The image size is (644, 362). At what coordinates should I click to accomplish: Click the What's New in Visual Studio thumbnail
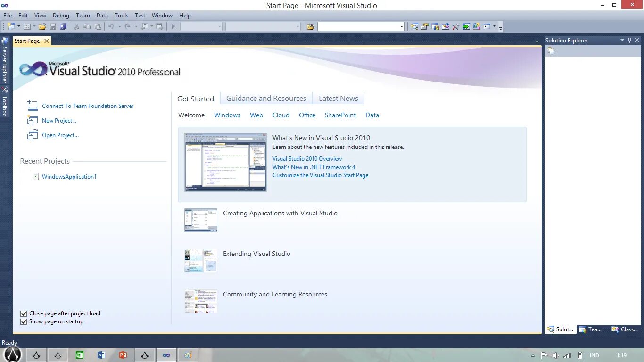[x=225, y=162]
